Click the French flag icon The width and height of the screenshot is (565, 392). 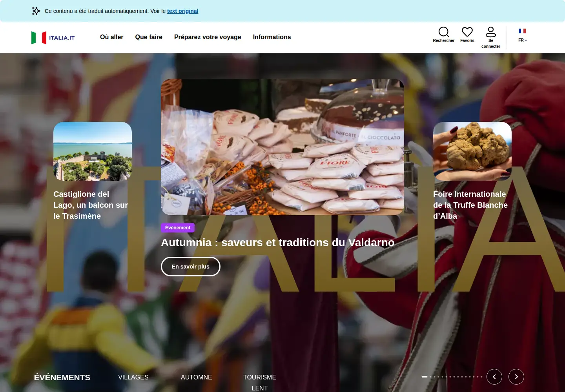click(522, 31)
